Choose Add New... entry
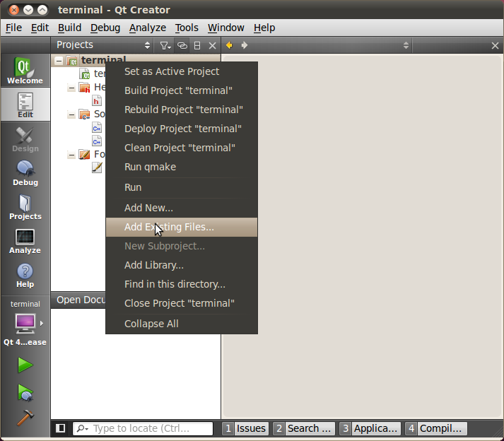 pyautogui.click(x=182, y=208)
